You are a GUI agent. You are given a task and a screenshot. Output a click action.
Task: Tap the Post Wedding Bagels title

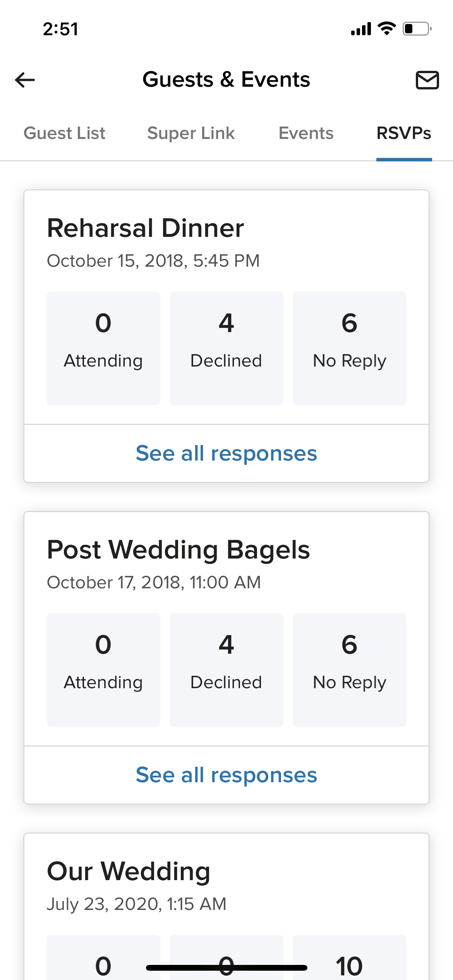[x=178, y=550]
